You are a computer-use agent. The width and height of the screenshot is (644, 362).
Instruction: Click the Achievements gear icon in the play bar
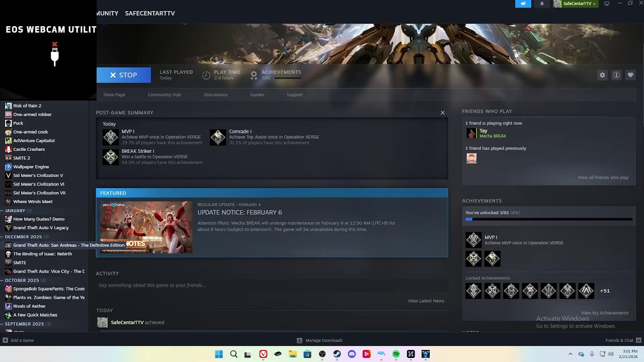pyautogui.click(x=254, y=75)
